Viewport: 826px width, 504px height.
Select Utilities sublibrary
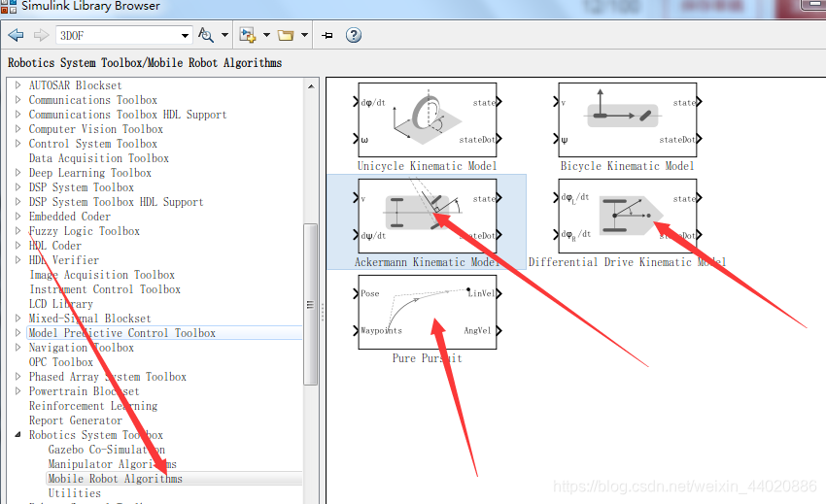coord(74,493)
